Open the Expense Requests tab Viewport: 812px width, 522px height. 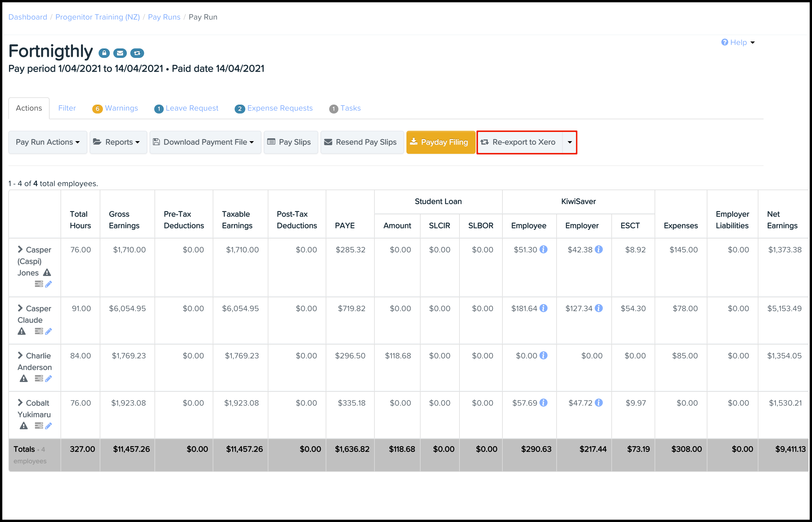pyautogui.click(x=274, y=108)
